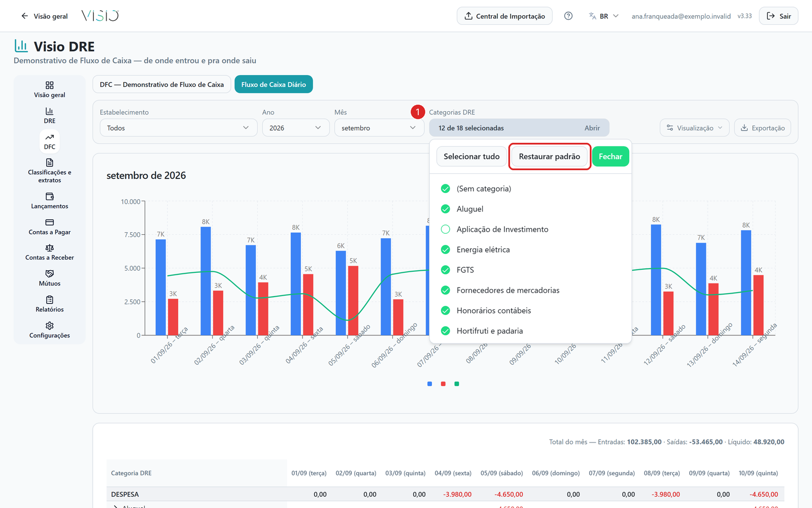Toggle the FGTS category checkbox
The image size is (812, 508).
(446, 270)
